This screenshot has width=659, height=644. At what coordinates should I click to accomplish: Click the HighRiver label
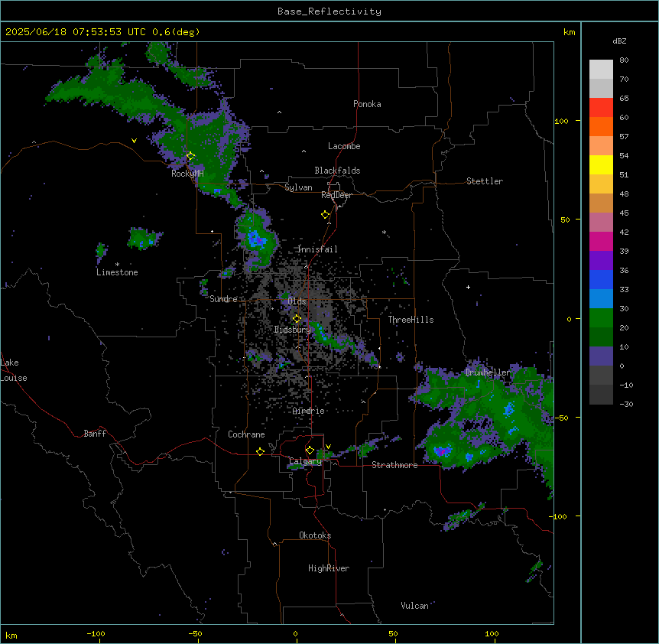[x=329, y=568]
